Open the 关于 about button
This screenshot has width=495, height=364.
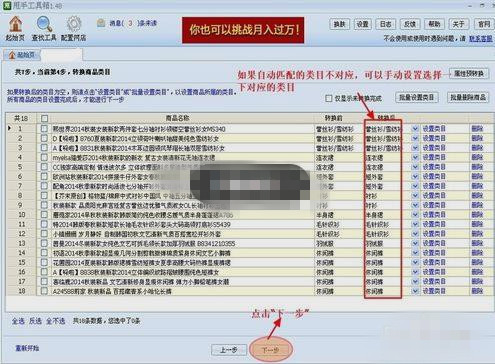(x=458, y=24)
